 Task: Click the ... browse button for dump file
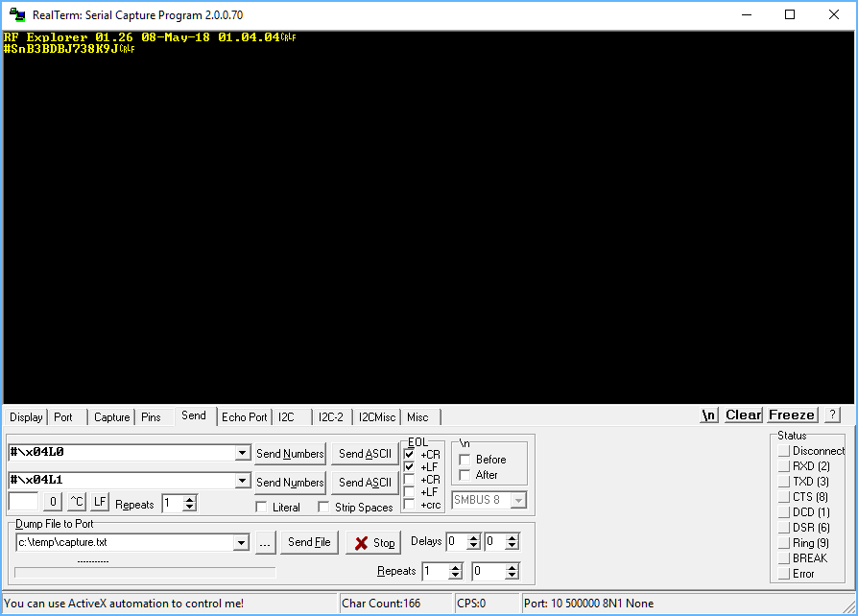pyautogui.click(x=266, y=542)
